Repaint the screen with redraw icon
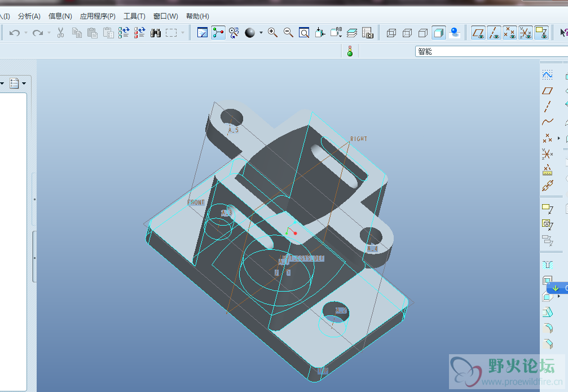Image resolution: width=568 pixels, height=392 pixels. pyautogui.click(x=202, y=33)
